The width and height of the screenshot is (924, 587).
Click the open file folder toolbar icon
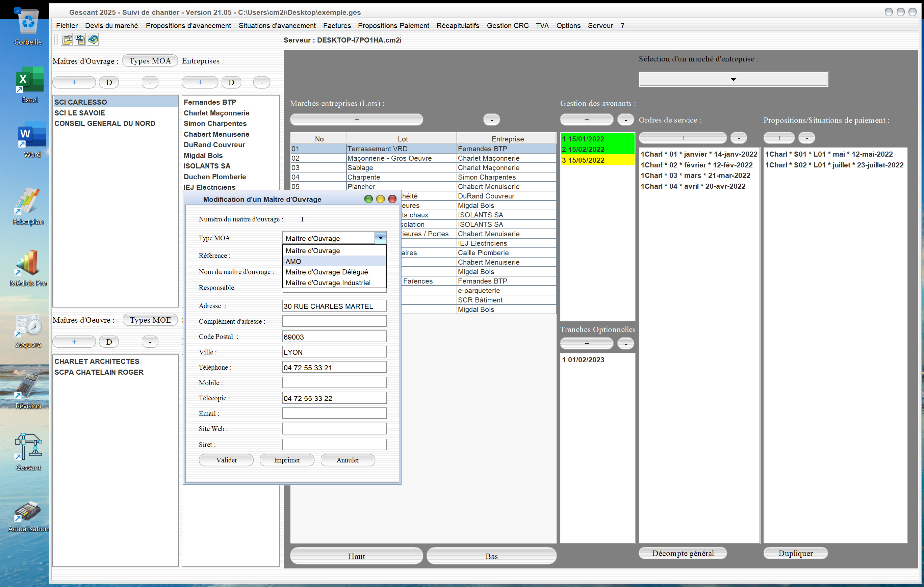(x=67, y=39)
